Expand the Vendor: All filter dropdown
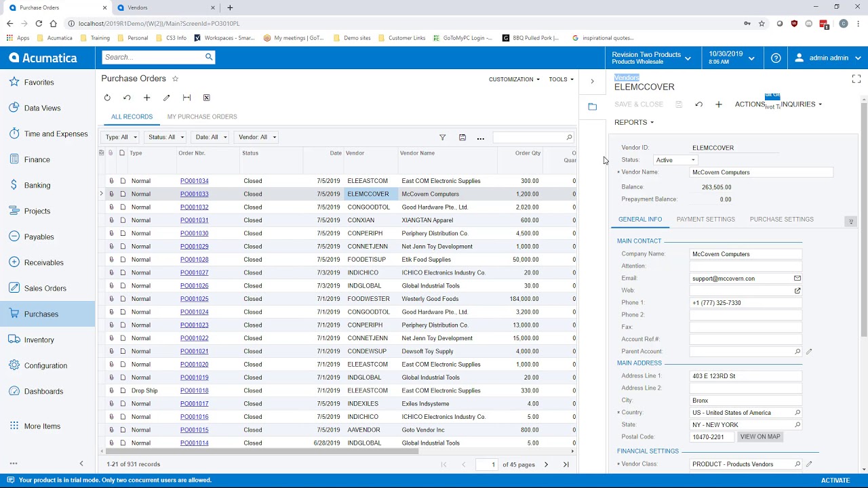This screenshot has width=868, height=488. pos(258,137)
